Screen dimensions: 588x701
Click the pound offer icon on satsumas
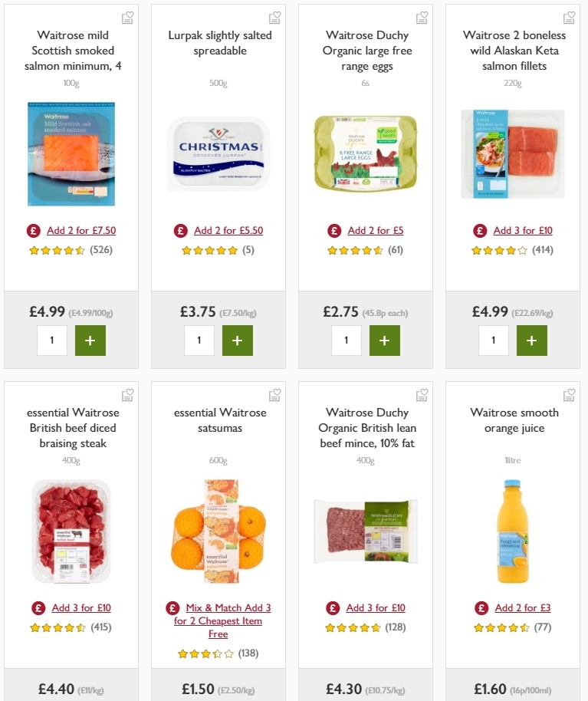[172, 607]
